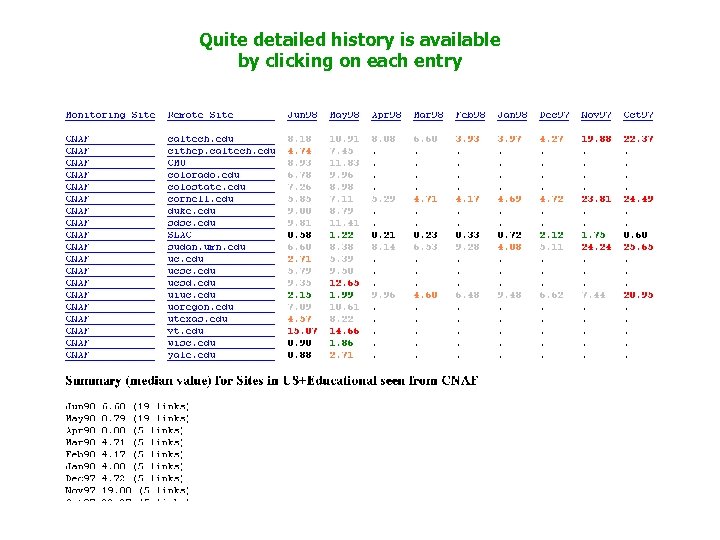Image resolution: width=720 pixels, height=540 pixels.
Task: Click the 14.66 value in vt.edu row
Action: 344,331
